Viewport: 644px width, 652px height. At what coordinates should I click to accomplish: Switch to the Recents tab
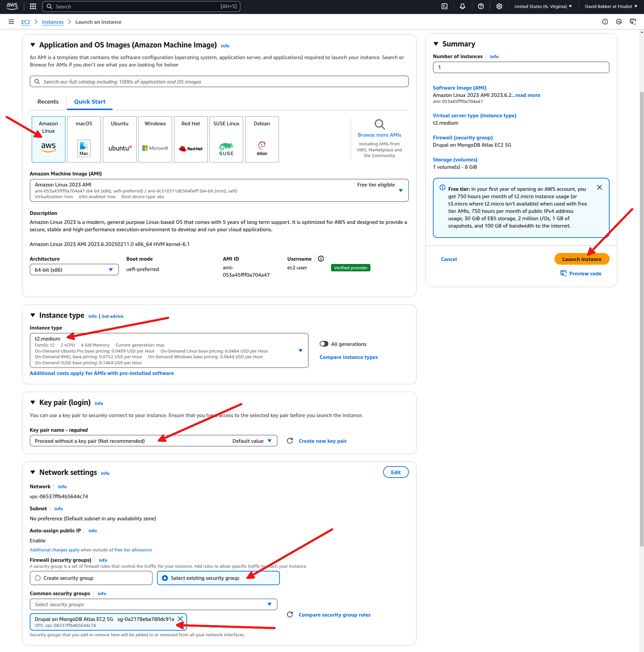tap(48, 102)
